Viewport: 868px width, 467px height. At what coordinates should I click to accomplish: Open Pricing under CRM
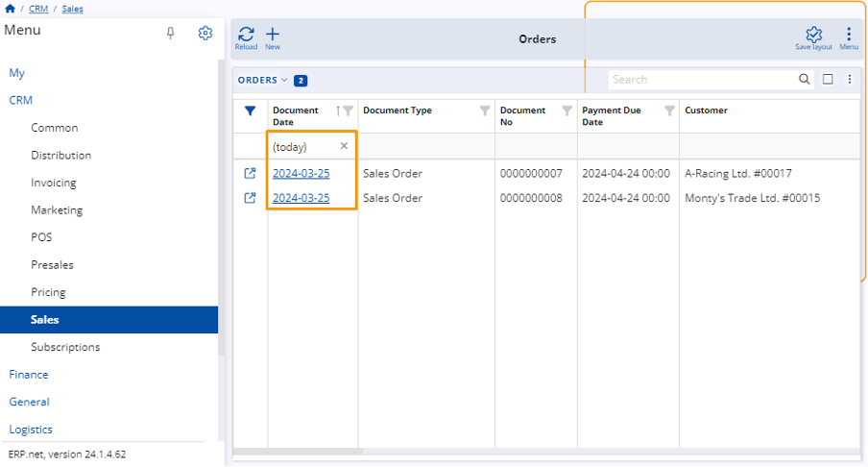pyautogui.click(x=48, y=292)
